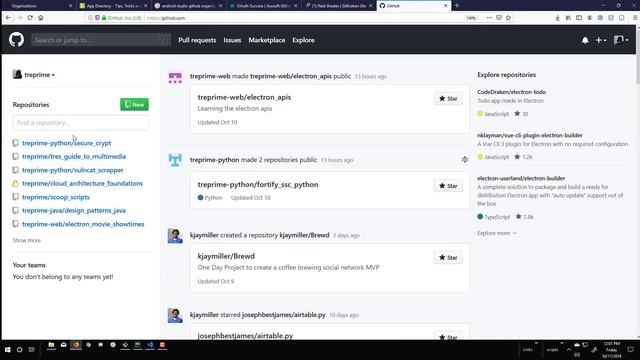Viewport: 640px width, 360px height.
Task: Select the repo icon beside secure_crypt
Action: point(16,143)
